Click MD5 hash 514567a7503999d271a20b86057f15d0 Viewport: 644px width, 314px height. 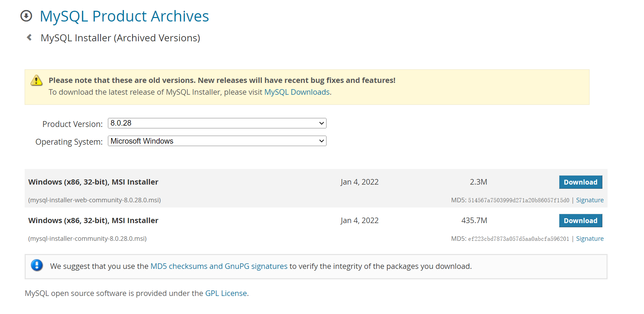pyautogui.click(x=519, y=200)
